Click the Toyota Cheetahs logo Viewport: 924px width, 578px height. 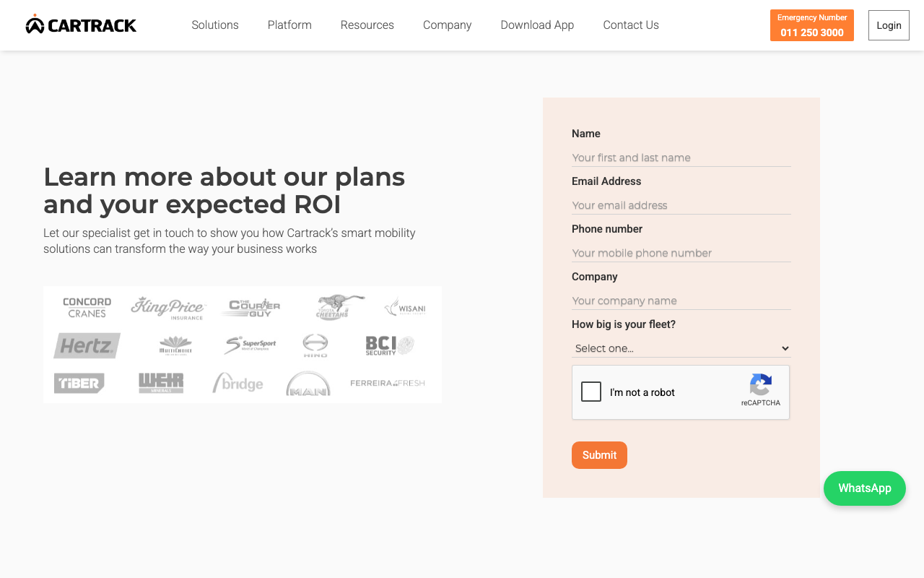coord(340,307)
